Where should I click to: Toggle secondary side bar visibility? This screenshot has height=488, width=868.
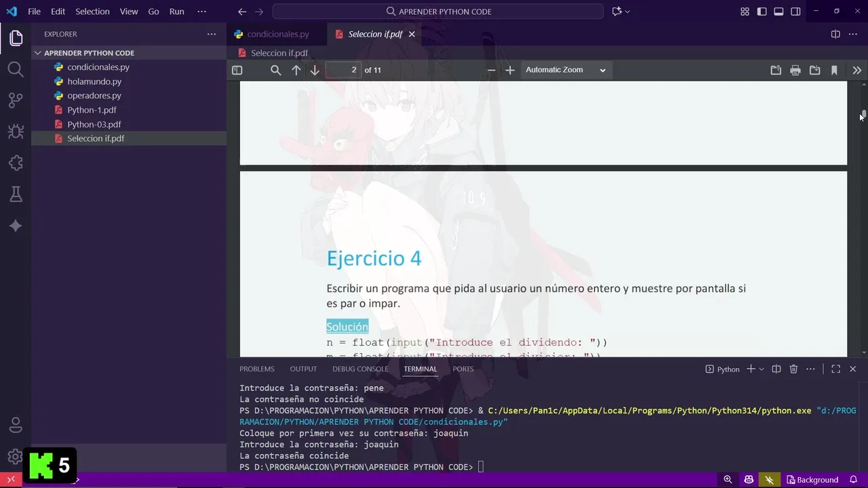795,12
